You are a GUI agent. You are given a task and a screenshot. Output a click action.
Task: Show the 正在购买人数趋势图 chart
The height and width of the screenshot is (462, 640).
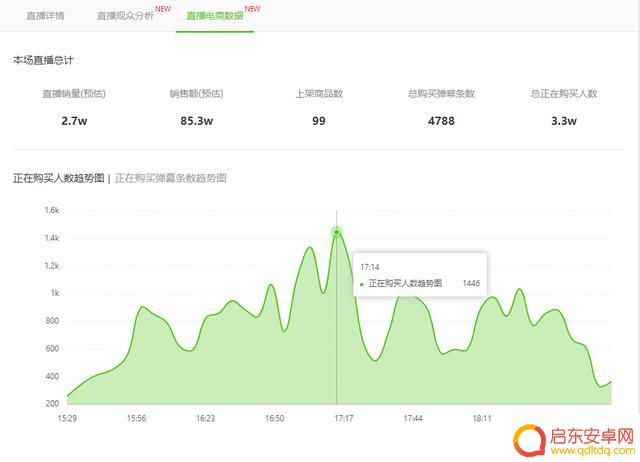point(58,178)
